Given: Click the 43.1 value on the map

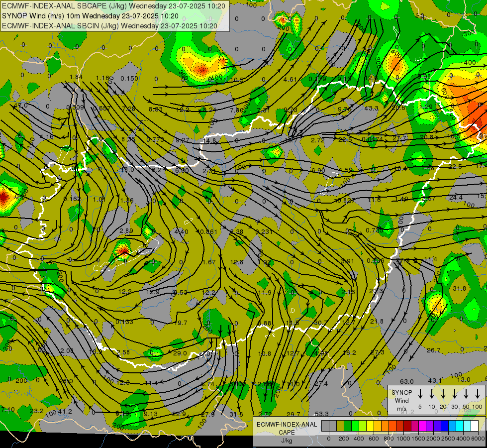Looking at the screenshot, I should click(x=435, y=380).
